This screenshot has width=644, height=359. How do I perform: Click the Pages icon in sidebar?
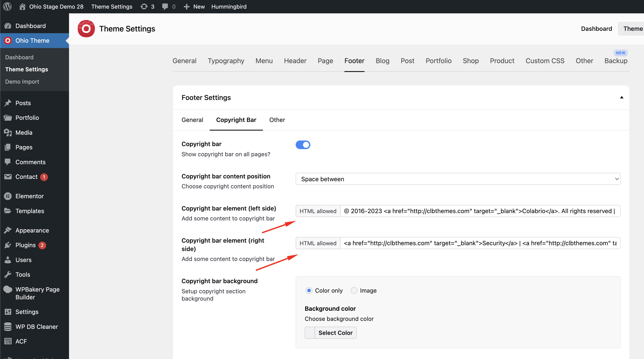click(8, 147)
